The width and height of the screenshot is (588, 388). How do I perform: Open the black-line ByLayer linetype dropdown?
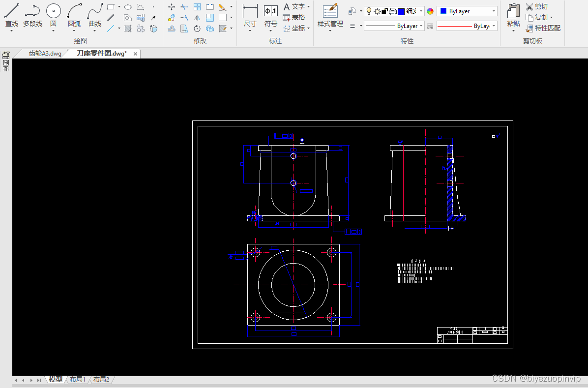[x=421, y=26]
